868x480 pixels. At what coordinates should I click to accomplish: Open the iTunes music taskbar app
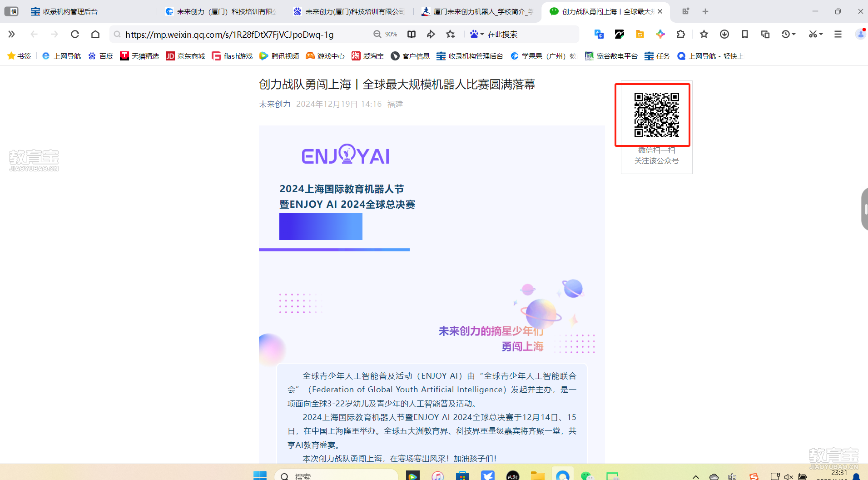pyautogui.click(x=437, y=475)
